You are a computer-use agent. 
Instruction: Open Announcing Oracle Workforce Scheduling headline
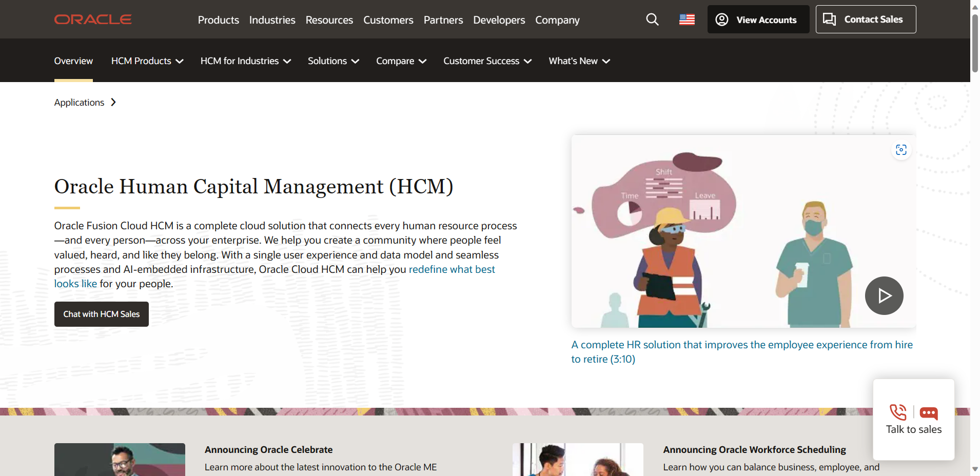point(754,450)
